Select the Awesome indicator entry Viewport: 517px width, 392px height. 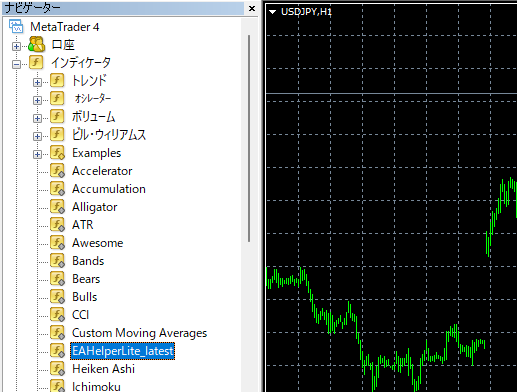98,243
